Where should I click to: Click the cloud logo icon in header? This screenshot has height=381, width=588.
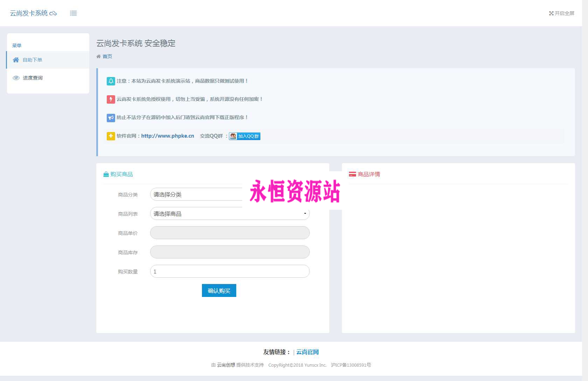pos(53,13)
